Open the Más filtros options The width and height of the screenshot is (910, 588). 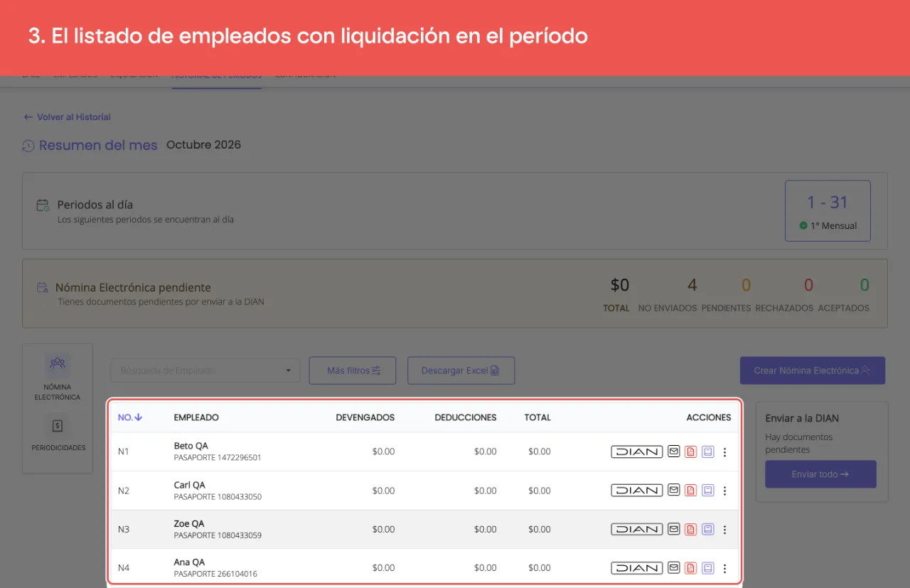click(x=353, y=370)
